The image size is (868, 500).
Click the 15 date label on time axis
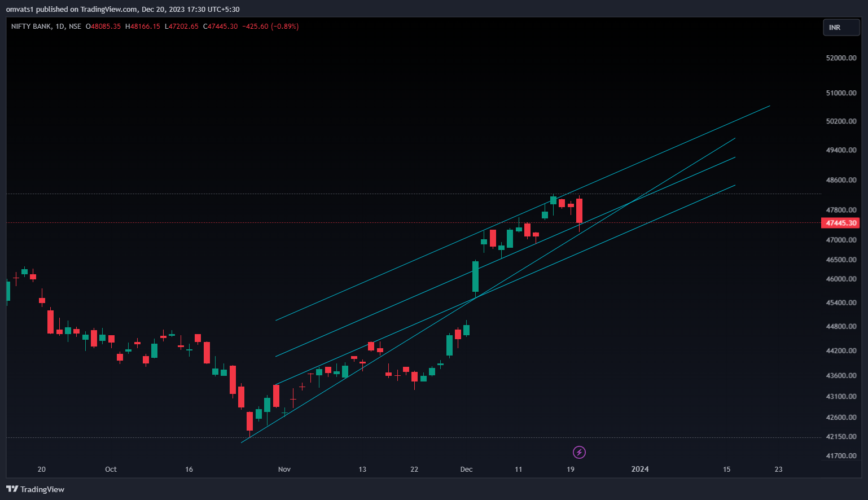tap(727, 470)
